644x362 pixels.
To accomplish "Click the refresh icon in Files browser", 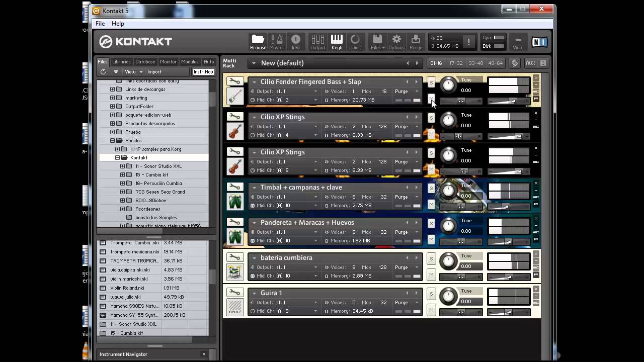I will (x=103, y=72).
